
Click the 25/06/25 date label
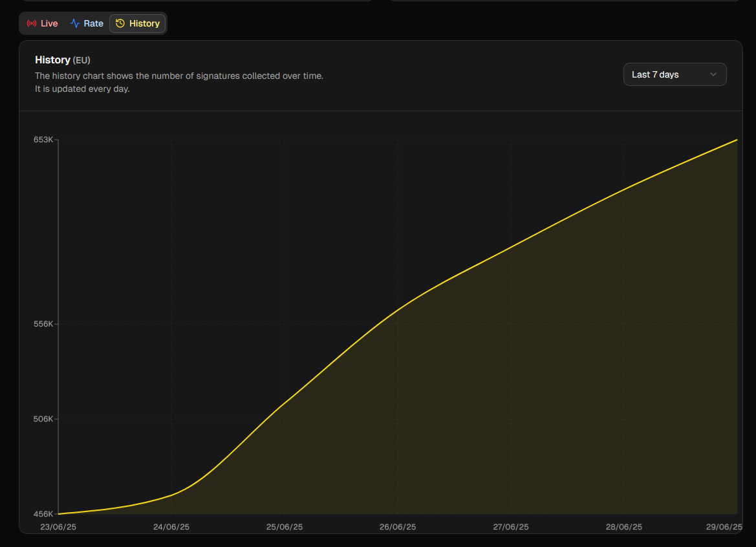pos(285,527)
